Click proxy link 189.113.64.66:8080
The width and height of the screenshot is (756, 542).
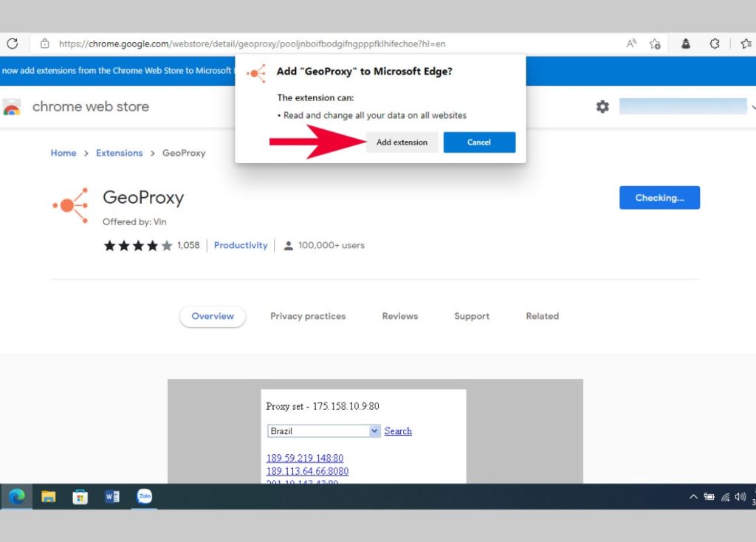pos(307,471)
